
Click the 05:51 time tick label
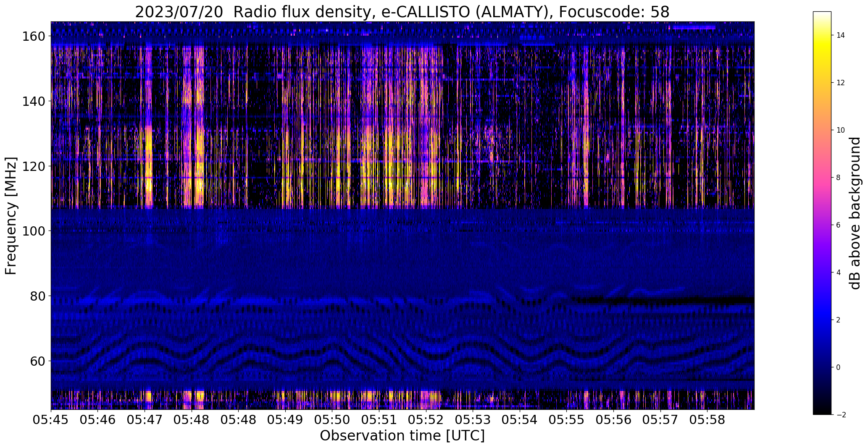379,420
